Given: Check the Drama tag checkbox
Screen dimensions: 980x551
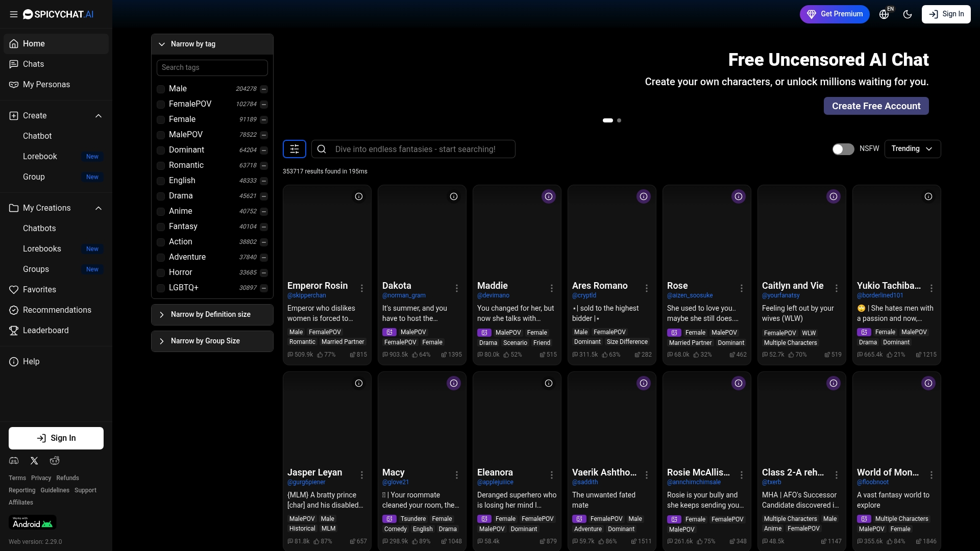Looking at the screenshot, I should (x=161, y=196).
